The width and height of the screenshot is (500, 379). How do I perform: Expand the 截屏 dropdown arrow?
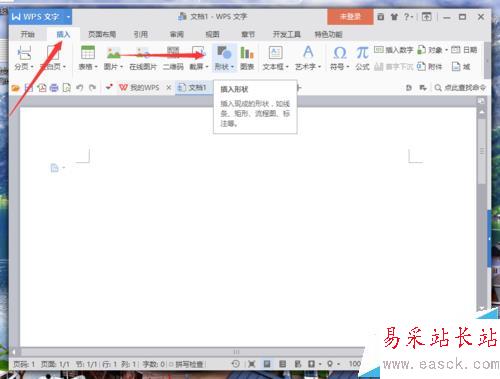(207, 67)
